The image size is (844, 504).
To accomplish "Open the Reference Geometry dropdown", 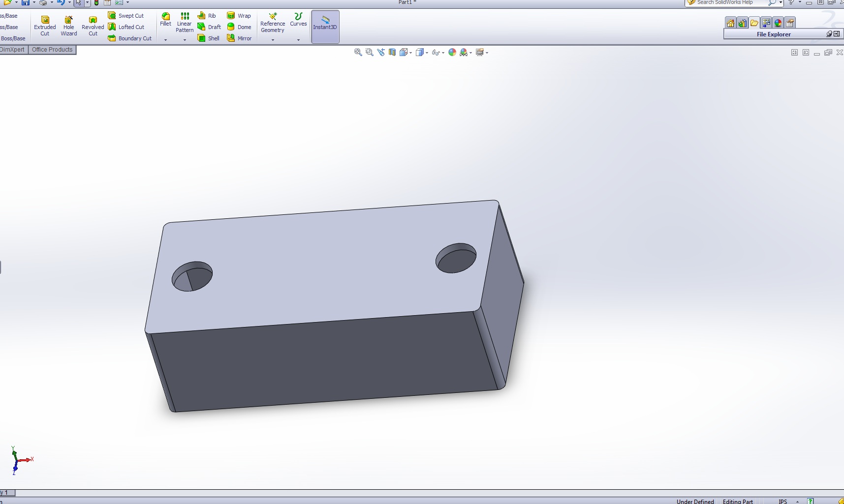I will click(x=273, y=40).
